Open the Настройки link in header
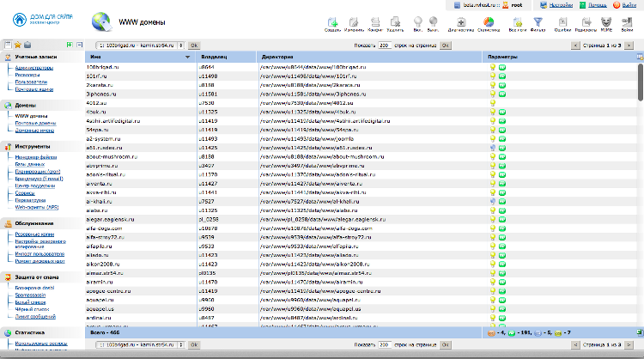This screenshot has height=359, width=644. pos(561,5)
